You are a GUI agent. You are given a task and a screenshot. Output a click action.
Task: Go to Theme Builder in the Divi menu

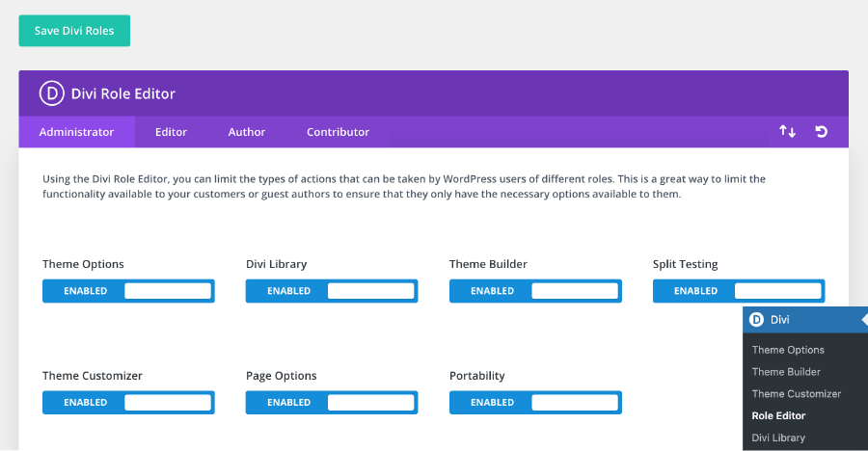pyautogui.click(x=786, y=372)
